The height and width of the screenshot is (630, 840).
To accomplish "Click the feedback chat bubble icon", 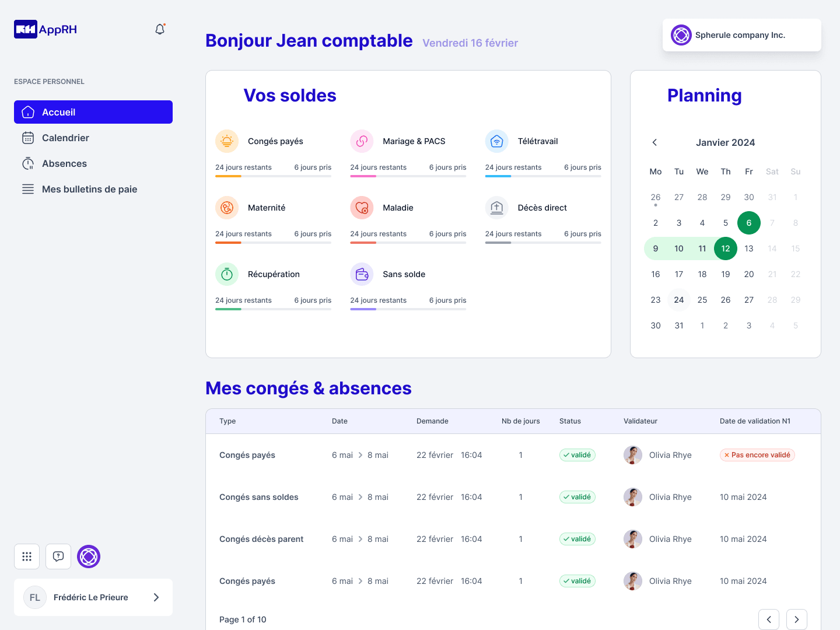I will point(58,556).
